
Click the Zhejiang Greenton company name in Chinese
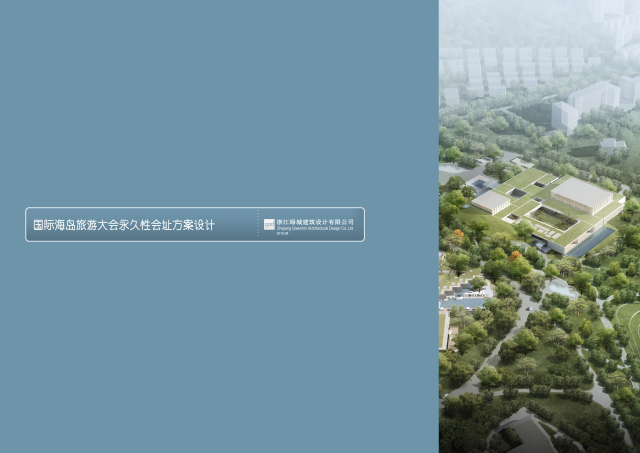click(x=315, y=221)
